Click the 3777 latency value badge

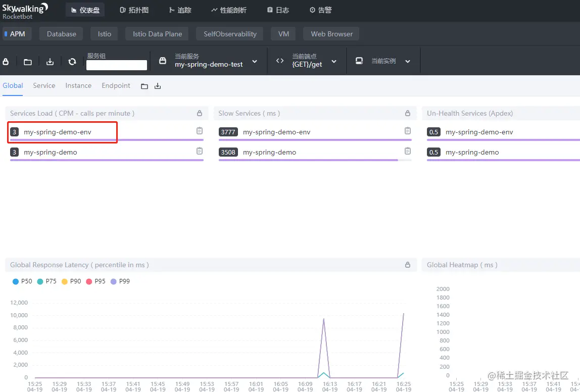tap(228, 132)
